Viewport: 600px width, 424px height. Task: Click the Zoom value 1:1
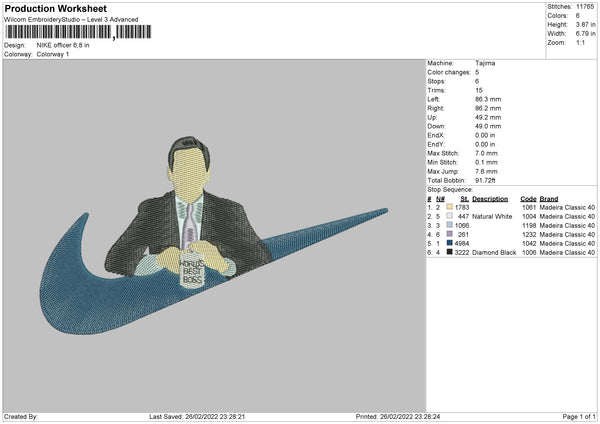(x=580, y=42)
